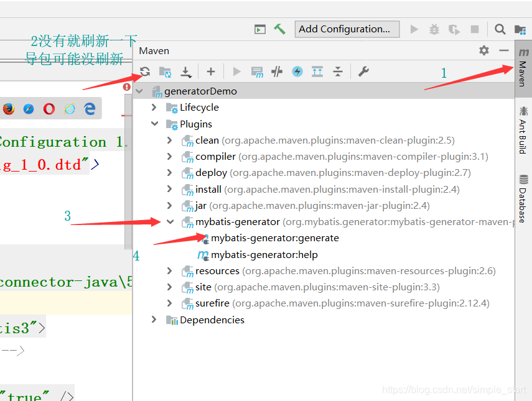Click the run anything window icon

pos(260,29)
